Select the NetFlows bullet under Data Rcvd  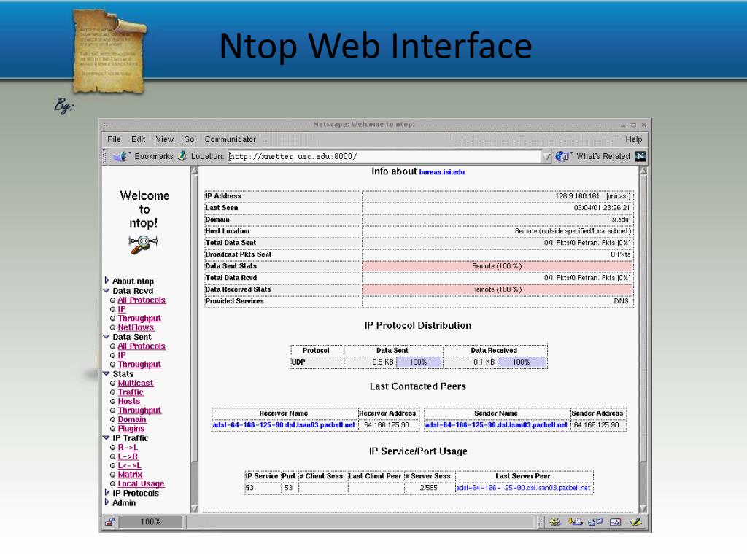pyautogui.click(x=113, y=328)
